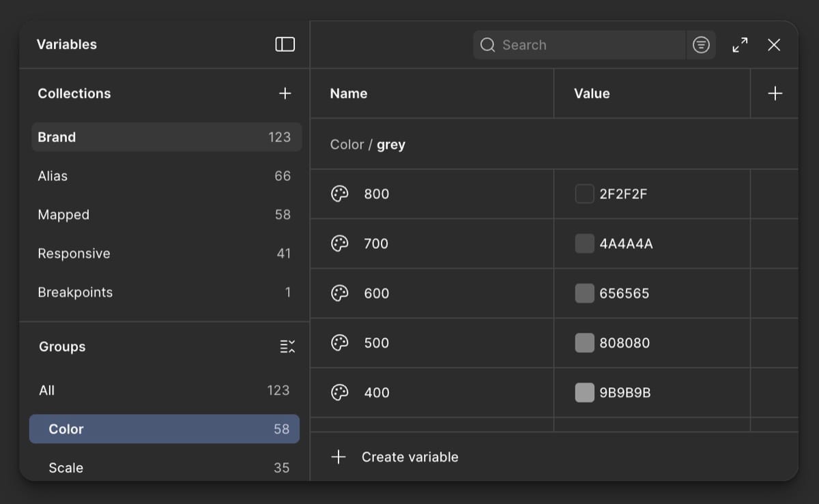Edit the hex value 656565
The height and width of the screenshot is (504, 819).
coord(624,293)
